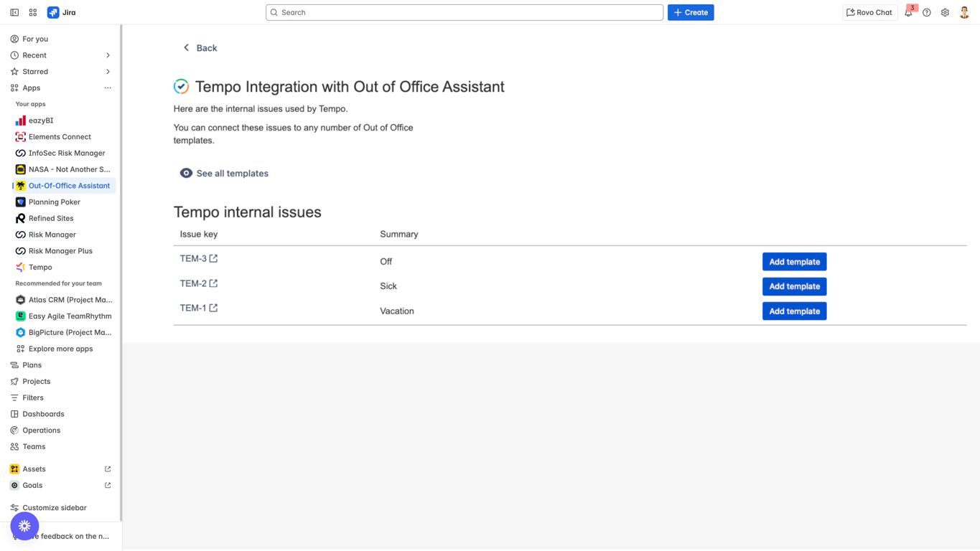980x551 pixels.
Task: Click the user profile avatar
Action: coord(964,12)
